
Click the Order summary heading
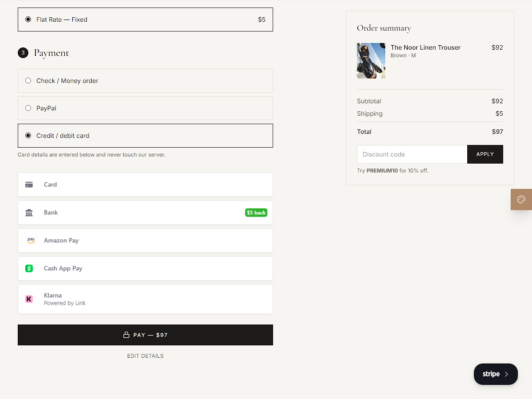click(384, 28)
